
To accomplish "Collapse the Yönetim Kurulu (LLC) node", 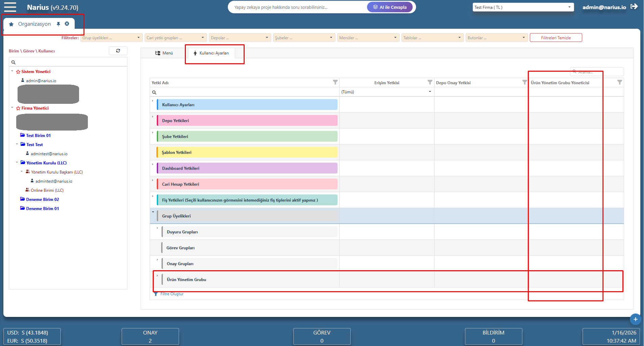I will [x=17, y=162].
